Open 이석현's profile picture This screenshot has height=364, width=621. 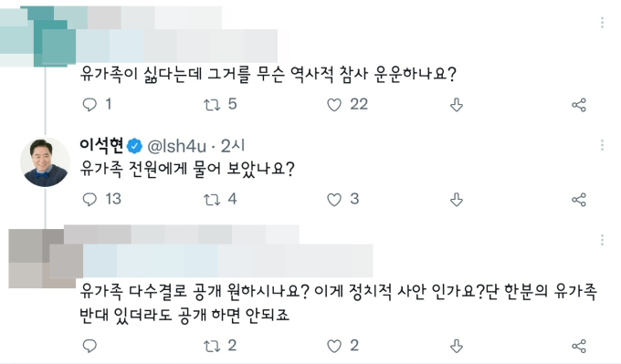tap(45, 161)
